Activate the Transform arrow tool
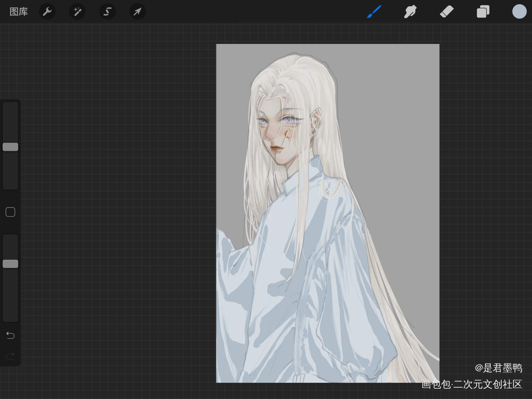 click(x=138, y=12)
